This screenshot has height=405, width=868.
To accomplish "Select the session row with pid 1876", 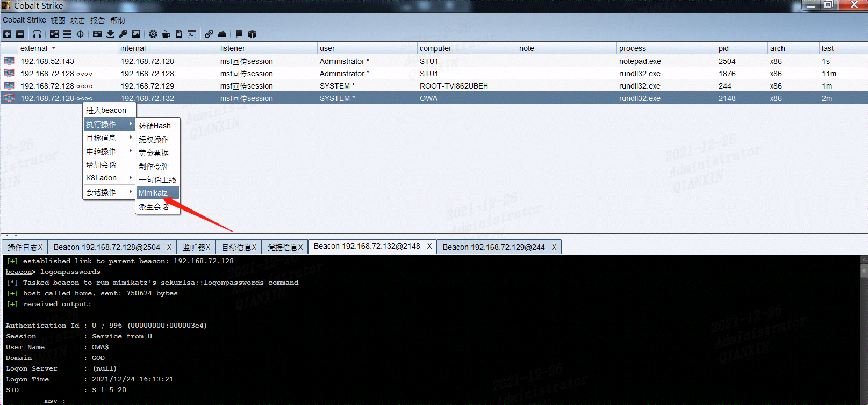I will (434, 74).
